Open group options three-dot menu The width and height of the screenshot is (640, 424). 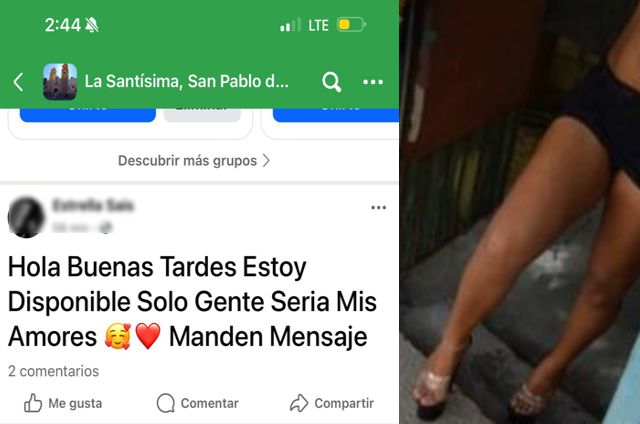click(x=373, y=82)
